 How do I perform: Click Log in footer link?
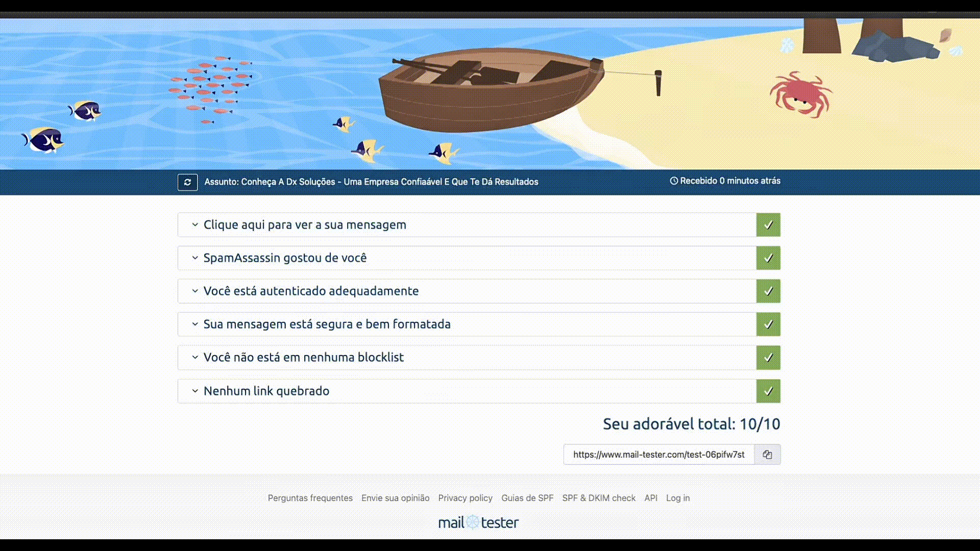pos(677,498)
